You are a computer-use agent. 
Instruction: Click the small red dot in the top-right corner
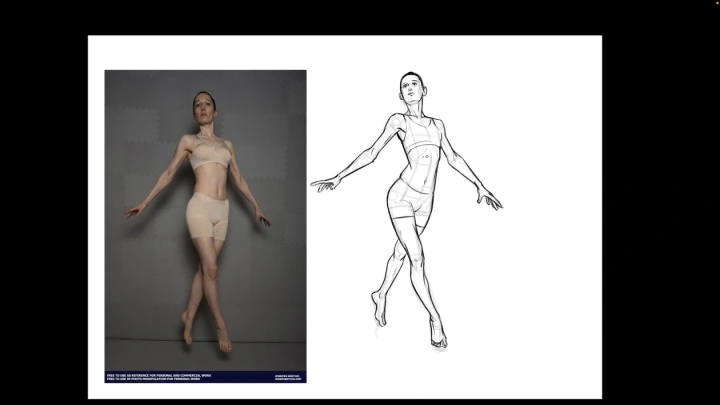[716, 4]
